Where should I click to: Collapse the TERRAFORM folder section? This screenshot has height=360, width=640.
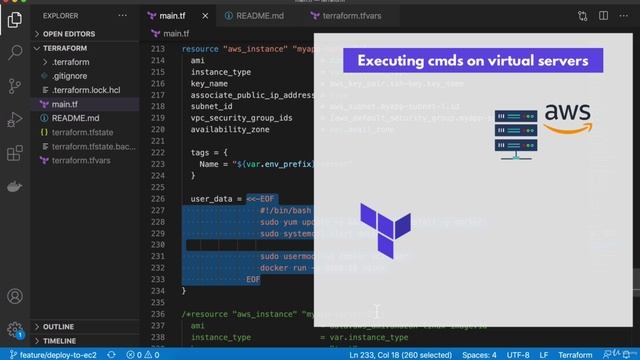[86, 48]
